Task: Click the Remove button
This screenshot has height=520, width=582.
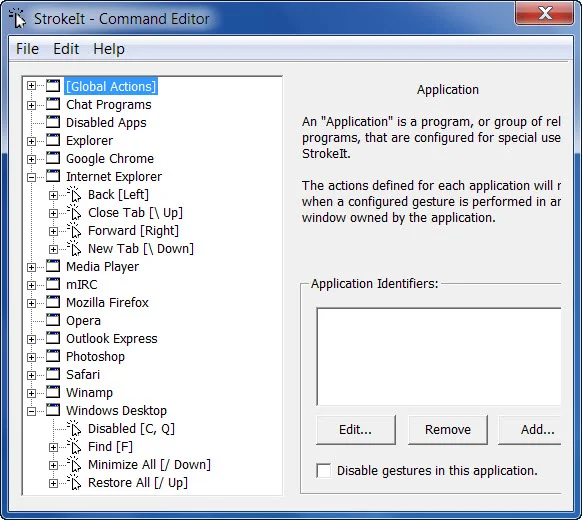Action: coord(448,429)
